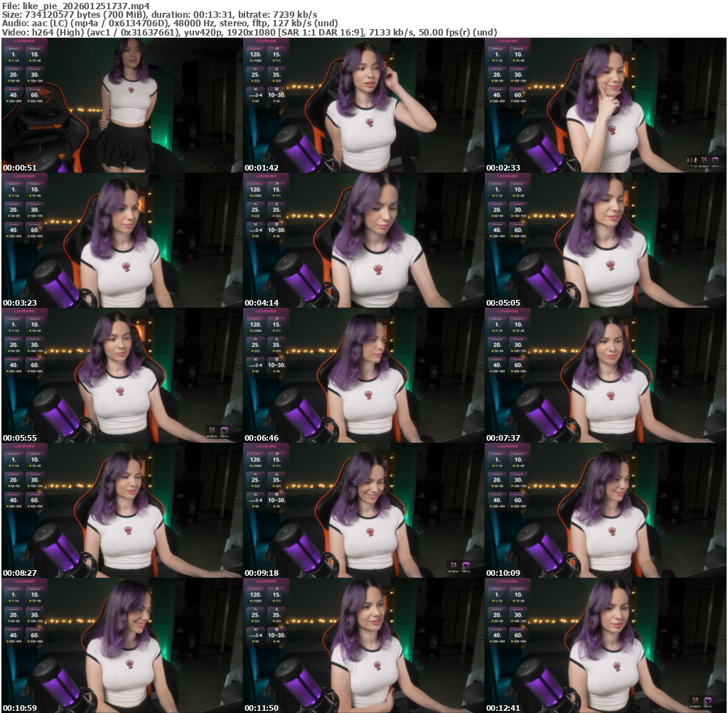
Task: Select the thumbnail frame stamped 00:05:05
Action: pyautogui.click(x=606, y=240)
